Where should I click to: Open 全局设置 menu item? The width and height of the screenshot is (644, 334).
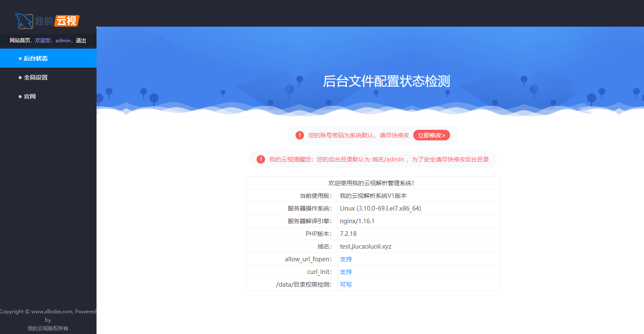[x=48, y=77]
